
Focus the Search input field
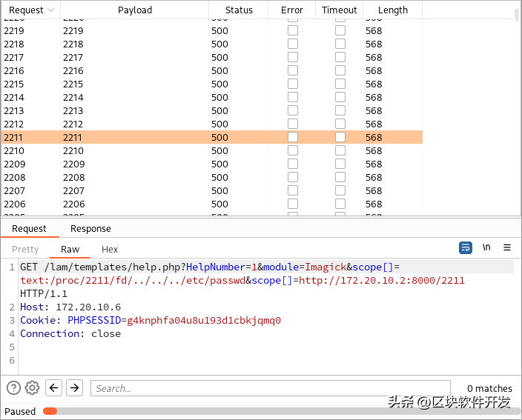[271, 388]
